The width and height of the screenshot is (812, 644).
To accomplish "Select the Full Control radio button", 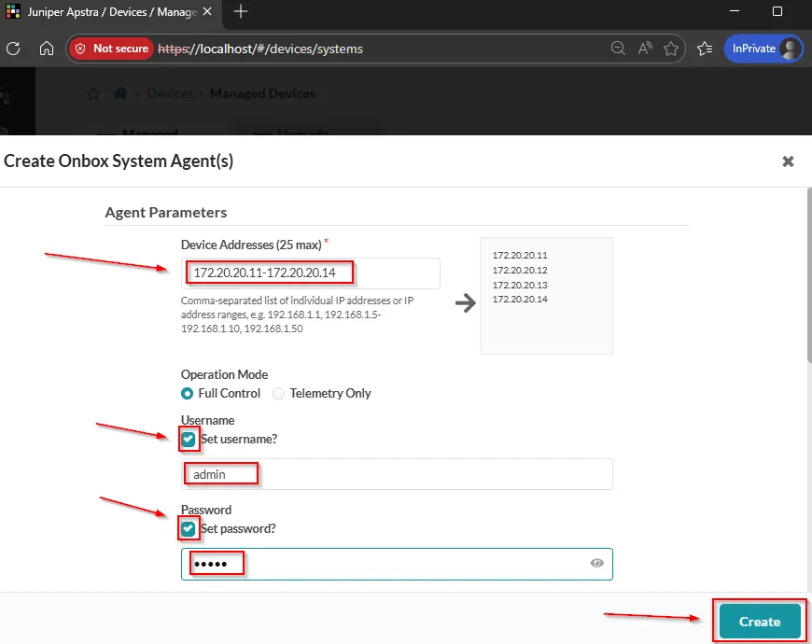I will pyautogui.click(x=187, y=393).
